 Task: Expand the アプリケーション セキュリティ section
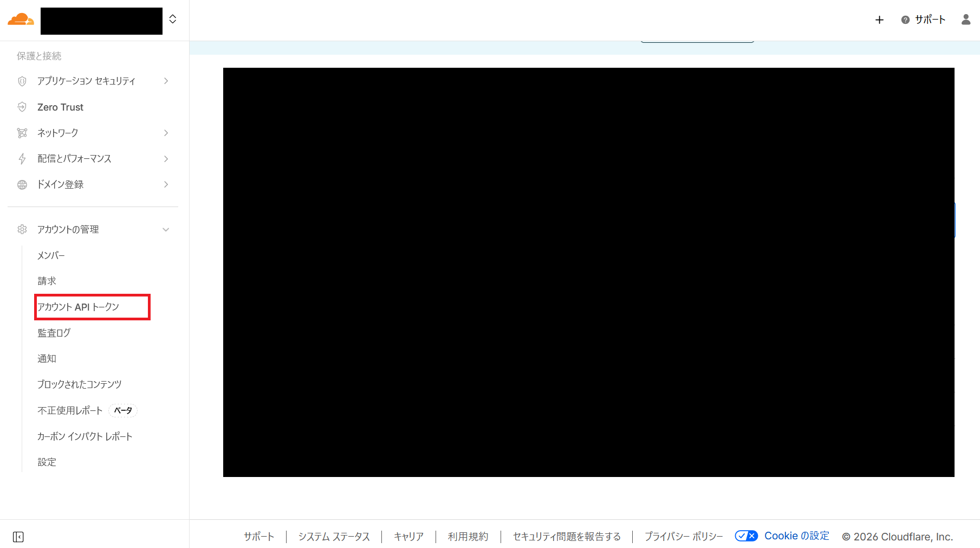(x=166, y=81)
